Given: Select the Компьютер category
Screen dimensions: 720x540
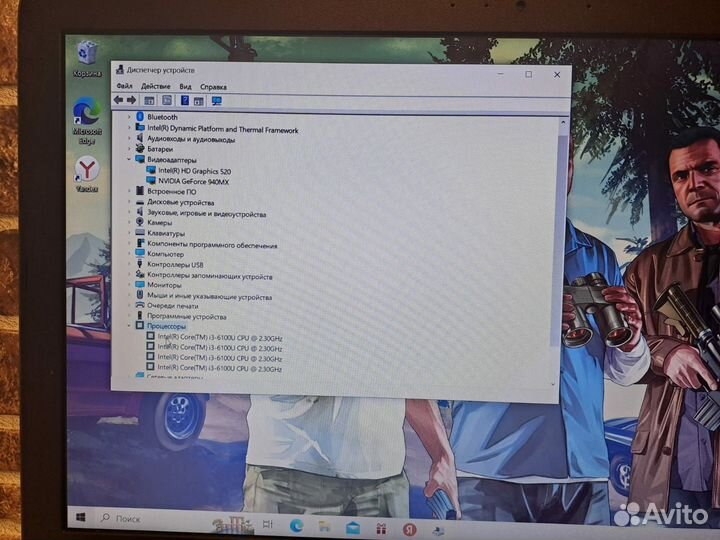Looking at the screenshot, I should pos(165,254).
